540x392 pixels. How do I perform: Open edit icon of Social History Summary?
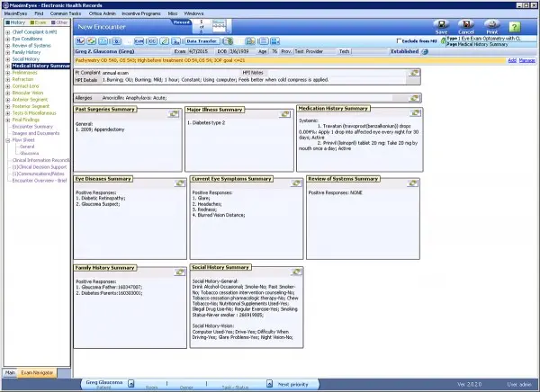tap(296, 272)
